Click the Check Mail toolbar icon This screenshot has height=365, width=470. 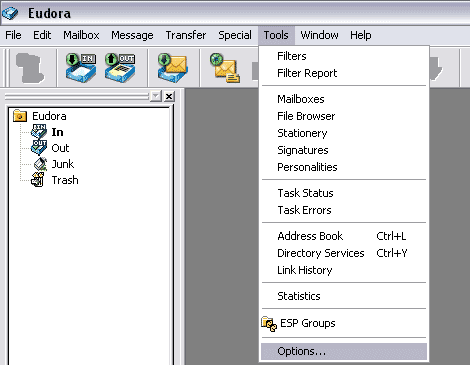173,68
